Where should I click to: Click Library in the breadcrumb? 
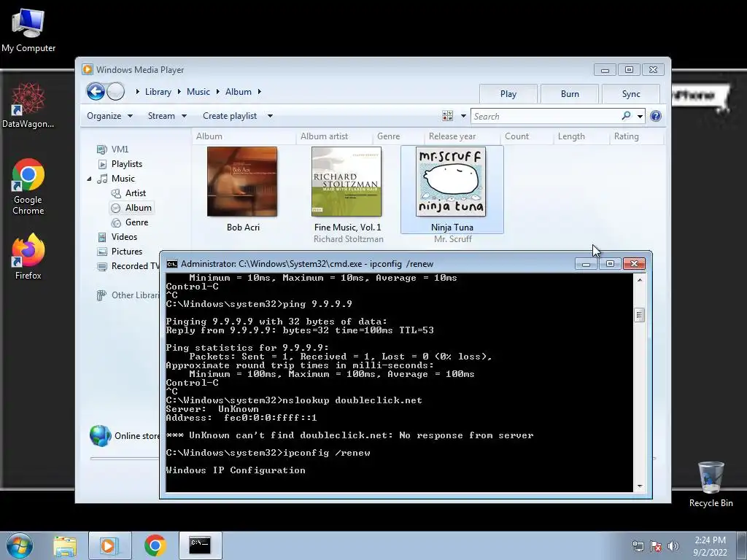(x=158, y=92)
